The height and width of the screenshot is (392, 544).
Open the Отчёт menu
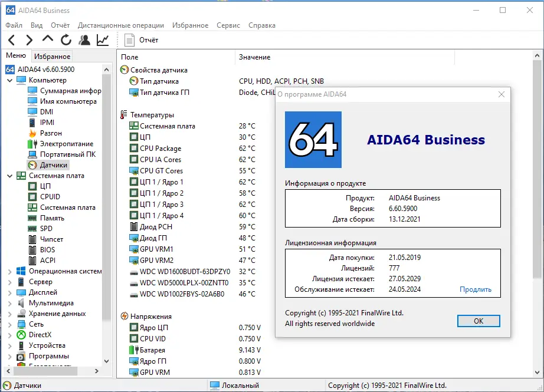point(60,25)
